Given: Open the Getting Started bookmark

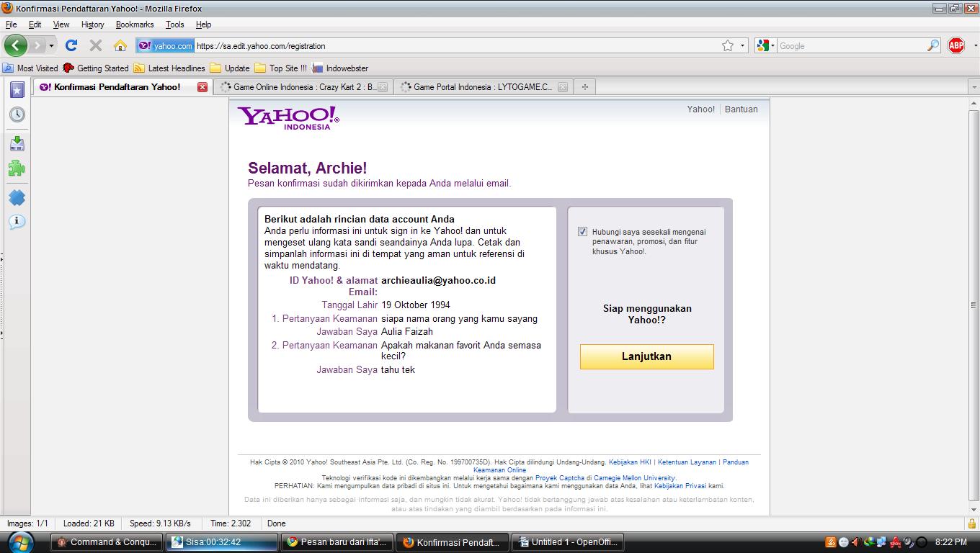Looking at the screenshot, I should pyautogui.click(x=96, y=68).
